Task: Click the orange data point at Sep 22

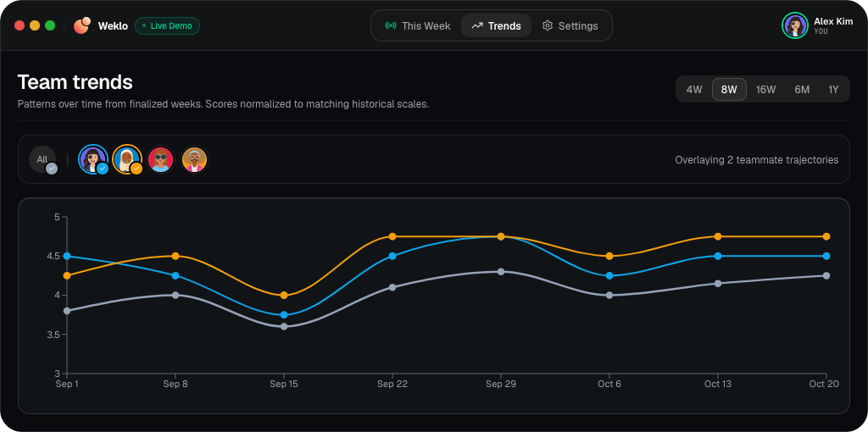Action: [392, 236]
